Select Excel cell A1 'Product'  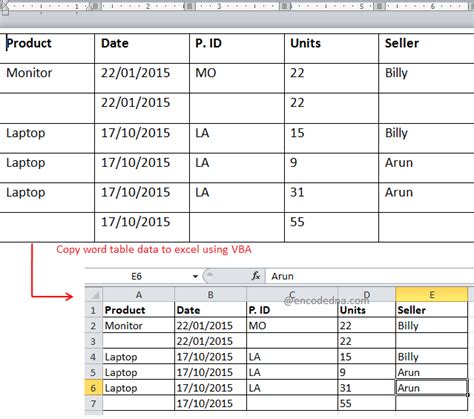pyautogui.click(x=139, y=310)
